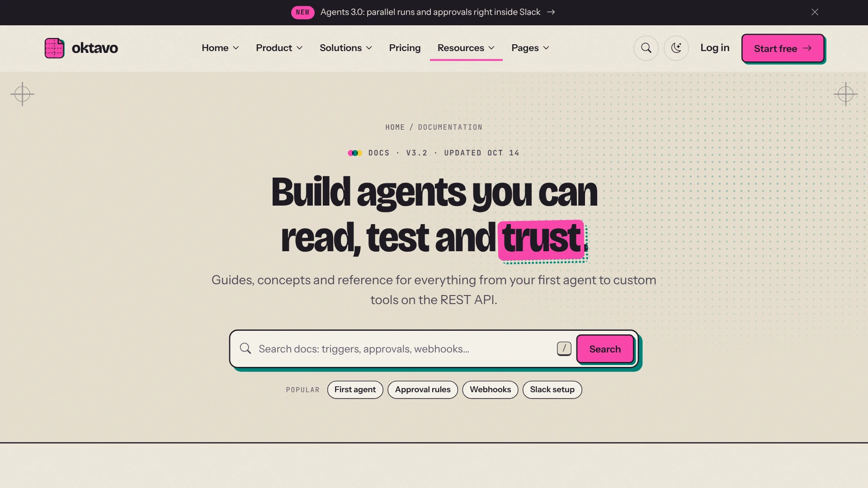
Task: Select the Approval rules popular tag
Action: (423, 389)
